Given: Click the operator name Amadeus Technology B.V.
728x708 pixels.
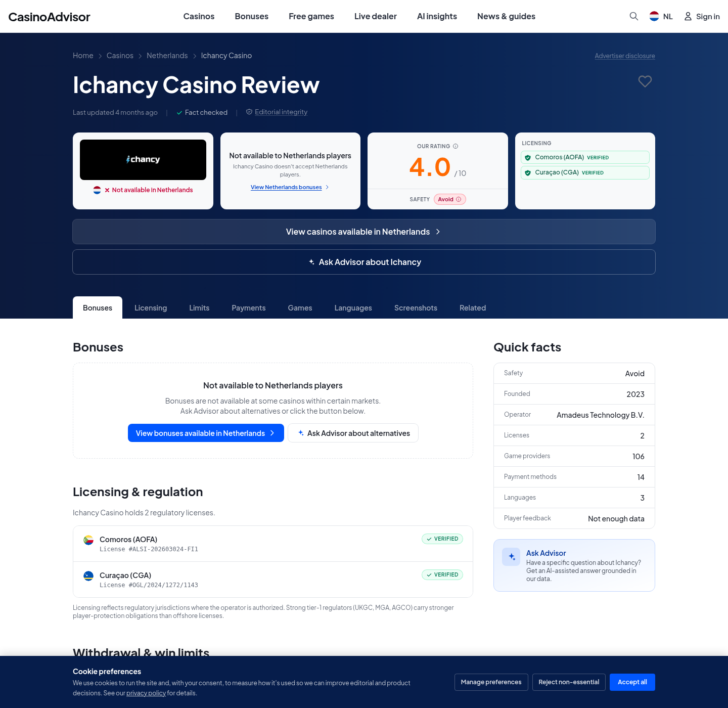Looking at the screenshot, I should tap(601, 415).
